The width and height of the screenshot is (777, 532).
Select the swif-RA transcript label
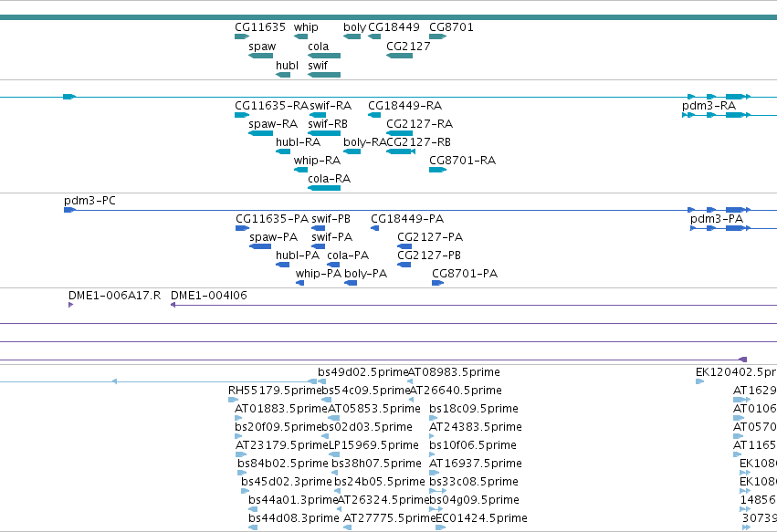point(331,106)
